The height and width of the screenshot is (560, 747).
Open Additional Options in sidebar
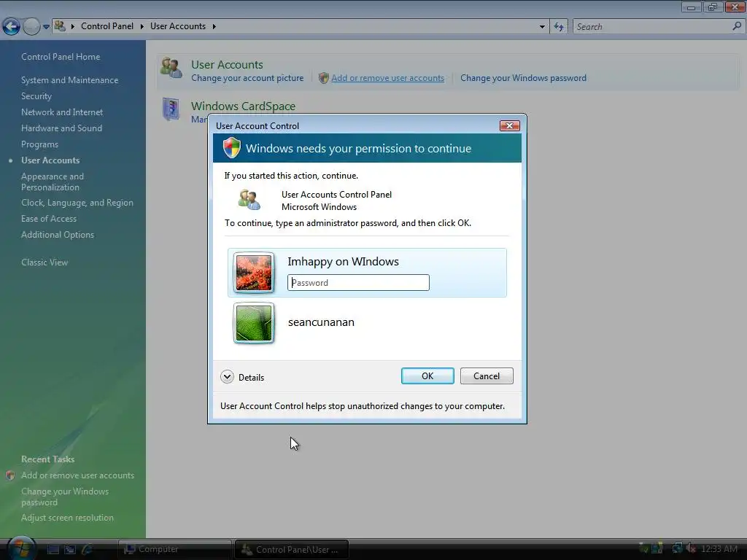pos(58,235)
